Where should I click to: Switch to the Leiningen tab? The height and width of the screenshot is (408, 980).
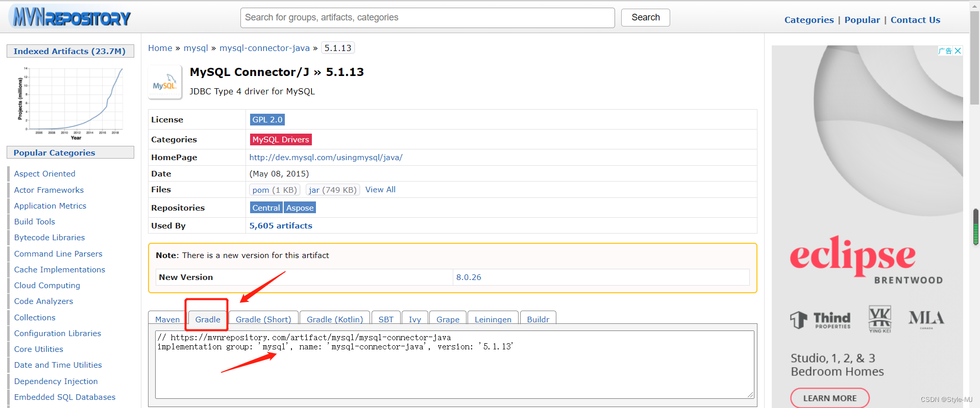(493, 319)
